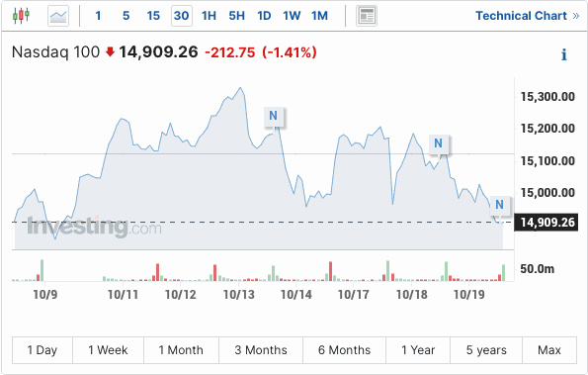Screen dimensions: 588x375
Task: Click the 10/17 date label
Action: (x=354, y=295)
